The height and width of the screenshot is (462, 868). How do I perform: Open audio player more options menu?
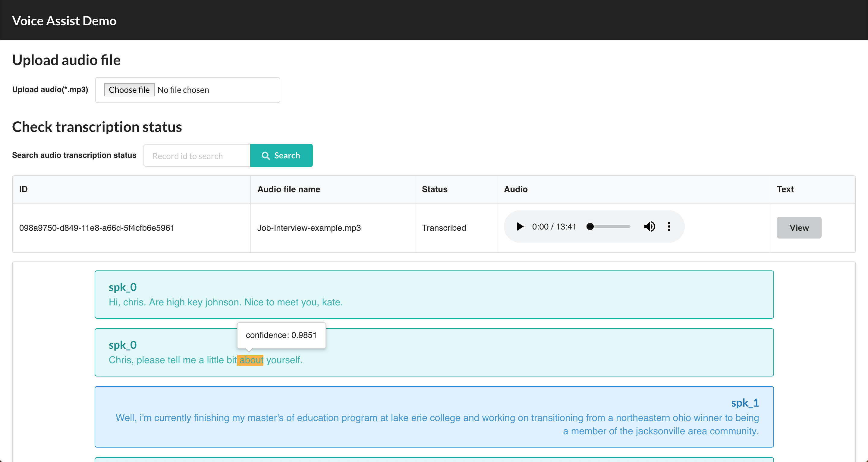point(669,226)
